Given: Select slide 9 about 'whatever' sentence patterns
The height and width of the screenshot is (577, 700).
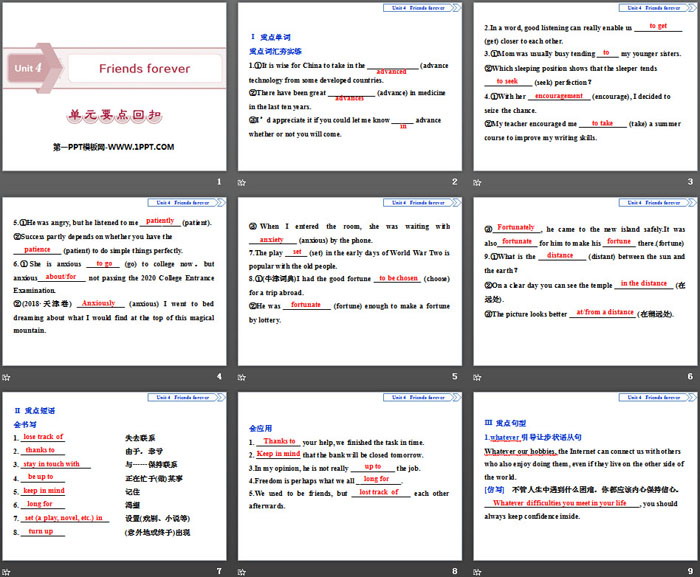Looking at the screenshot, I should pos(585,475).
